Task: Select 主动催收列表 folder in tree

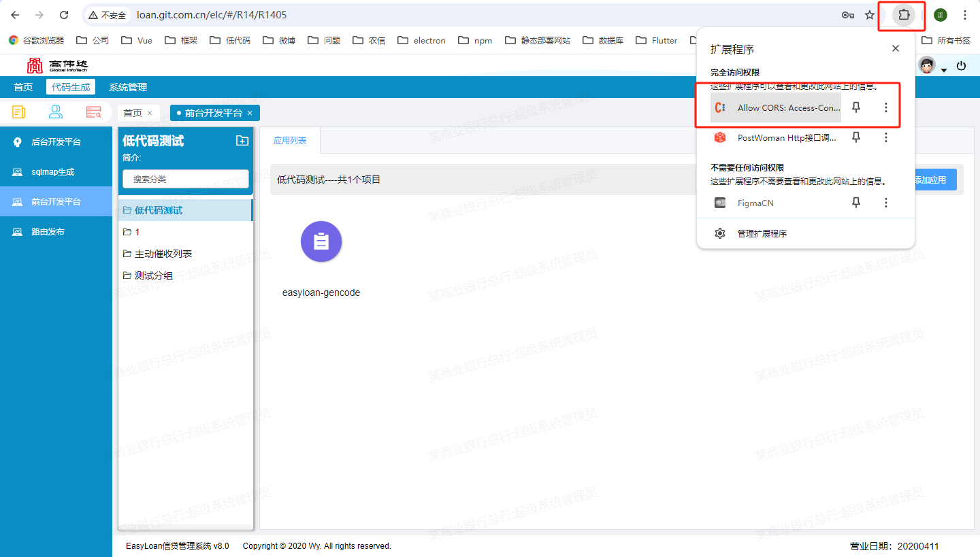Action: click(x=163, y=254)
